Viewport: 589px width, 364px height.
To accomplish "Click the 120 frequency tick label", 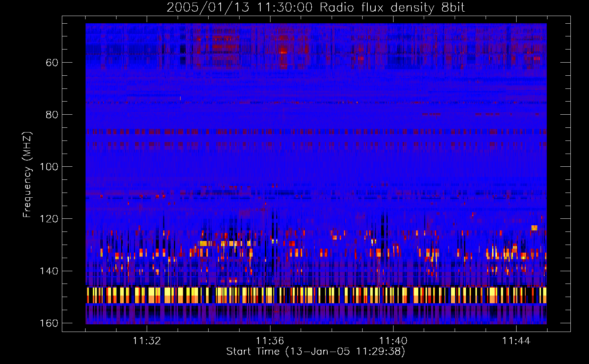I will coord(49,219).
